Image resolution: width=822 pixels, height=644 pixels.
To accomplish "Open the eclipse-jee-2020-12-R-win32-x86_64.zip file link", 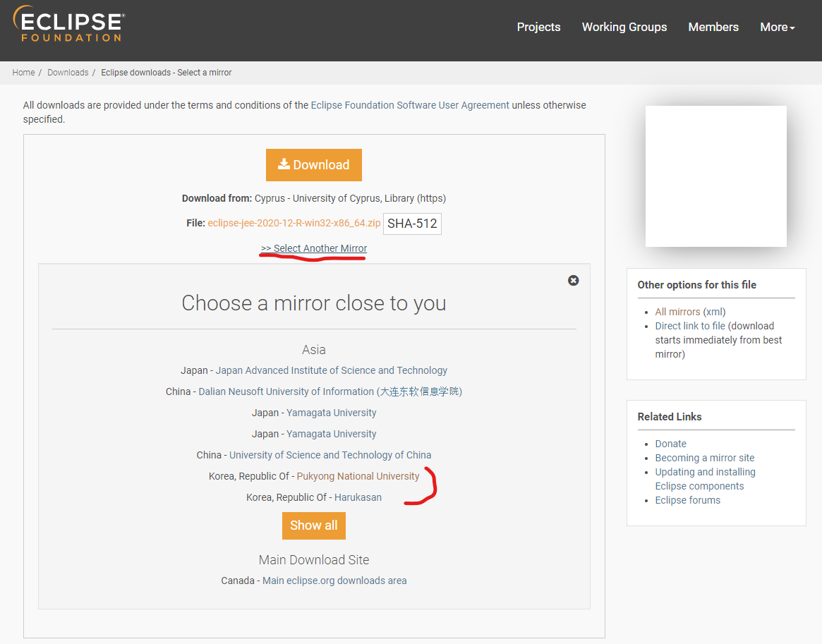I will pyautogui.click(x=294, y=223).
